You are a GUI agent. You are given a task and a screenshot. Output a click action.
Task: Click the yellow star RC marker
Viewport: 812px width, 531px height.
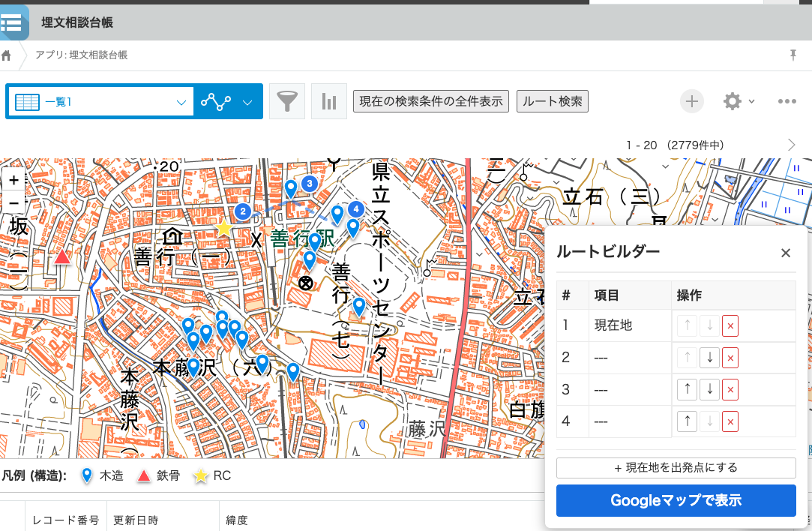click(x=223, y=229)
